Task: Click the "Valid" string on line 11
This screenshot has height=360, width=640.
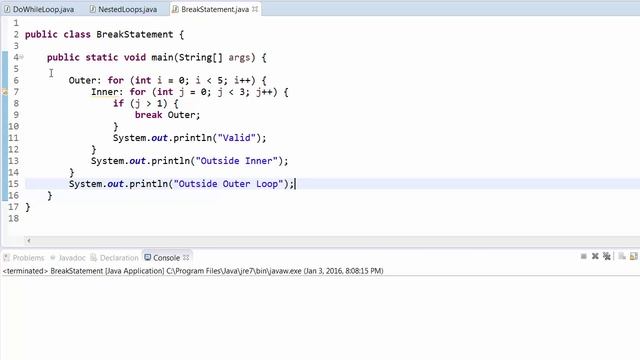Action: point(236,138)
